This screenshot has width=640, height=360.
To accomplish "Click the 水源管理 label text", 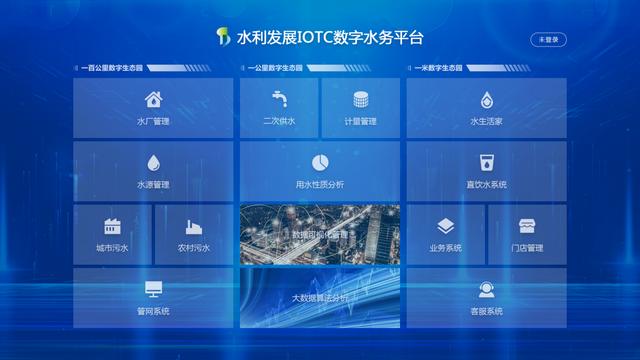I will [153, 185].
